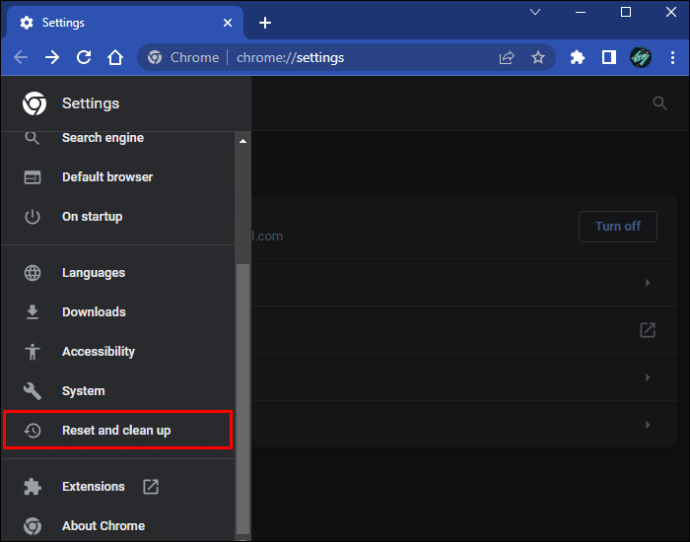Click the sidebar vertical scrollbar thumb

242,399
